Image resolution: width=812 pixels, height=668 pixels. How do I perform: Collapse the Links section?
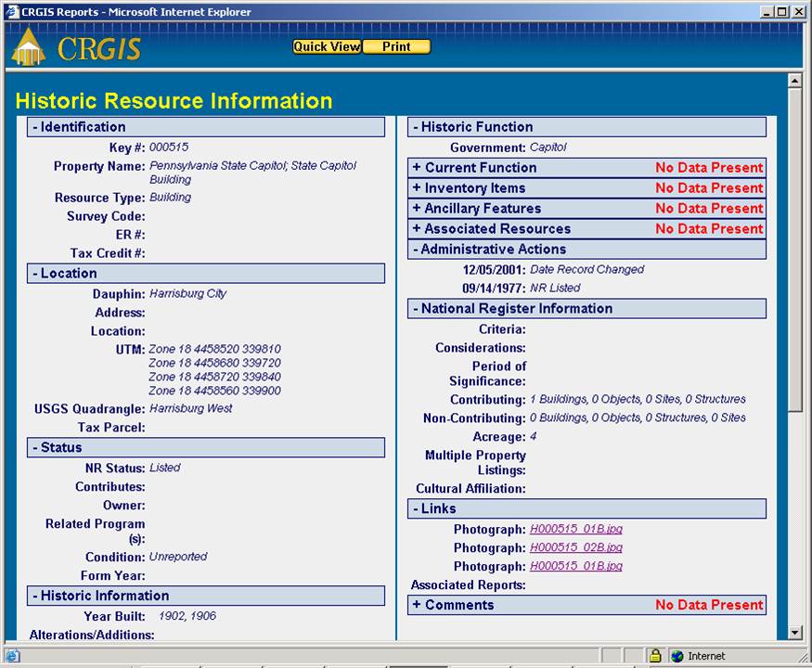coord(586,508)
